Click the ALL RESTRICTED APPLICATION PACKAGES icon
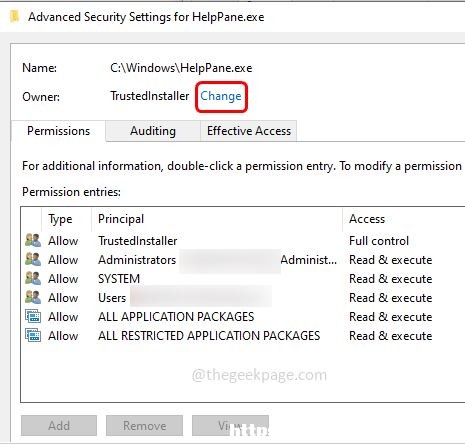Image resolution: width=465 pixels, height=444 pixels. pyautogui.click(x=33, y=335)
